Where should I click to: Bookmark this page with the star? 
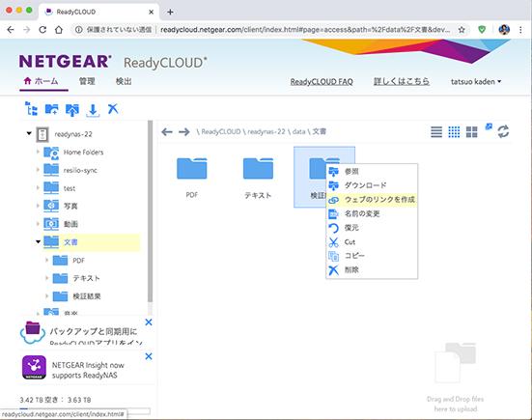point(462,30)
